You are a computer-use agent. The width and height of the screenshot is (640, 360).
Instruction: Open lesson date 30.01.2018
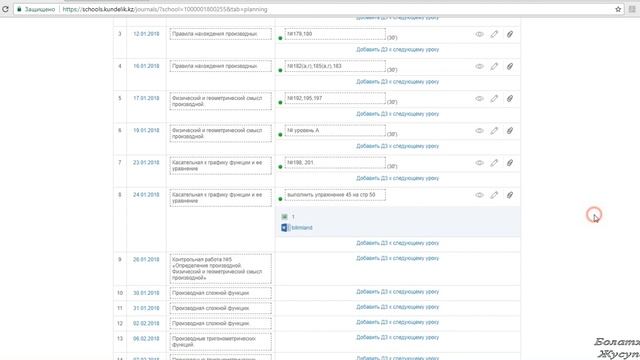click(146, 293)
